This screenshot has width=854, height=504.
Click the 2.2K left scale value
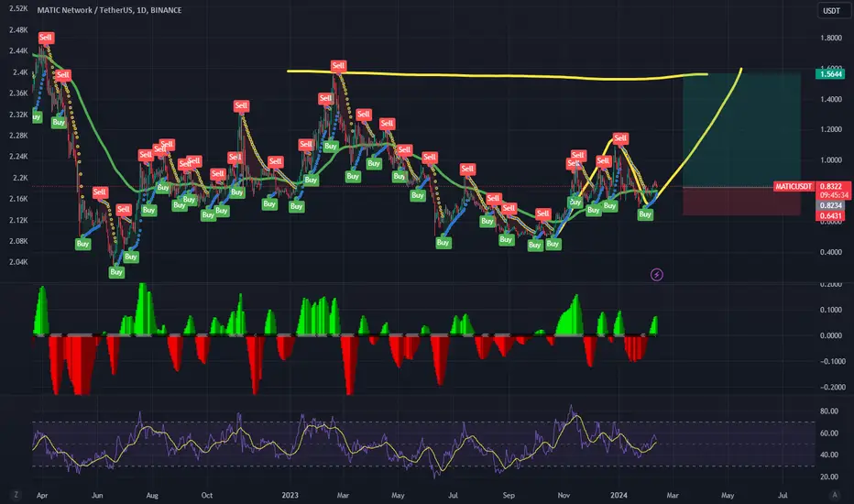[x=20, y=178]
